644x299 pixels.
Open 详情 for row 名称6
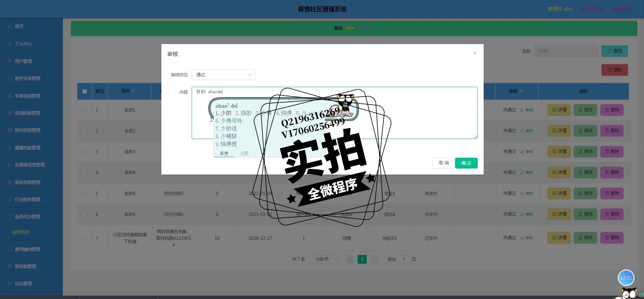559,214
